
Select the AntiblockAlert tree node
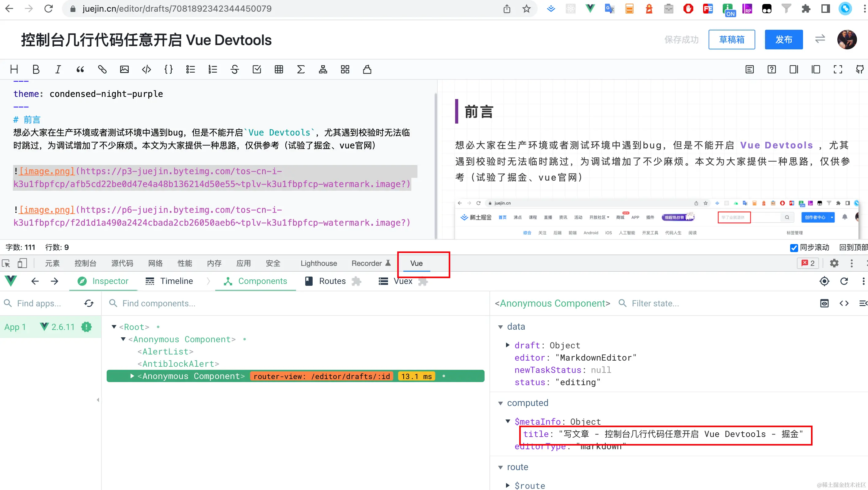click(178, 364)
